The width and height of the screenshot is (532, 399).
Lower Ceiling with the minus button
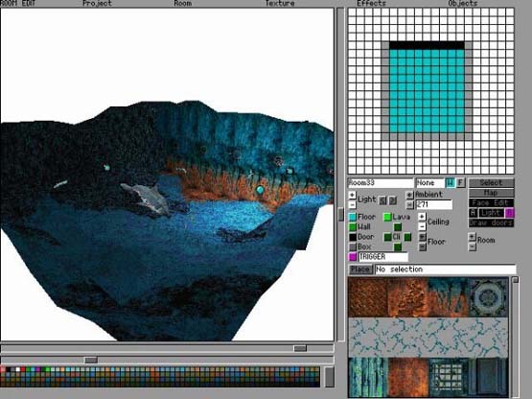[x=422, y=226]
